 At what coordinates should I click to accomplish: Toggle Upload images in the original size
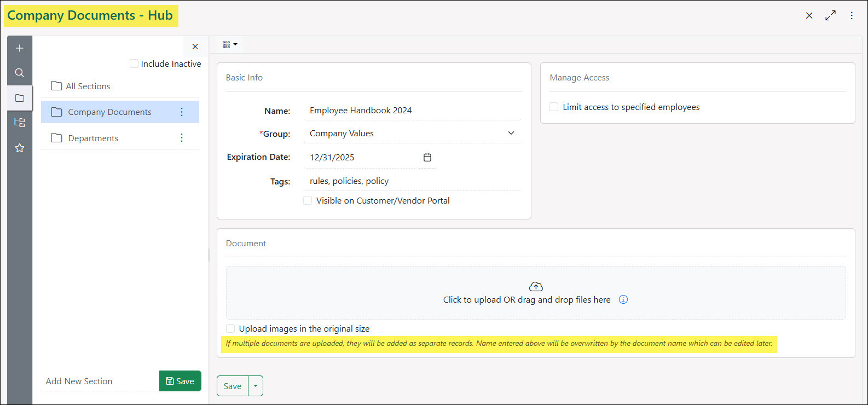click(230, 328)
